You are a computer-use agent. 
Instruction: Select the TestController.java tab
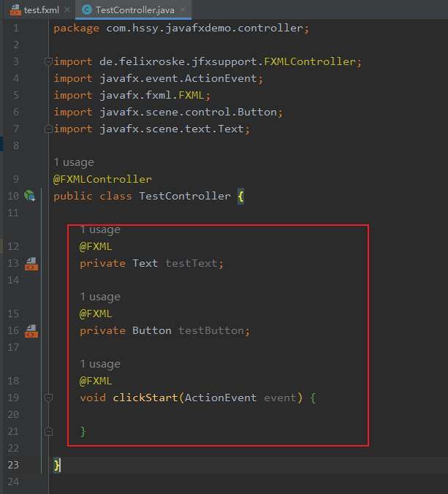(x=135, y=10)
